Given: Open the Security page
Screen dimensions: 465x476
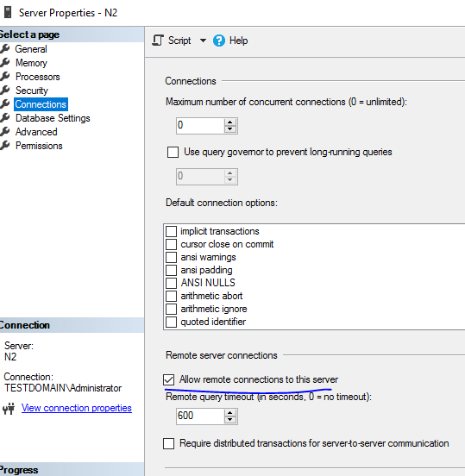Looking at the screenshot, I should tap(32, 91).
